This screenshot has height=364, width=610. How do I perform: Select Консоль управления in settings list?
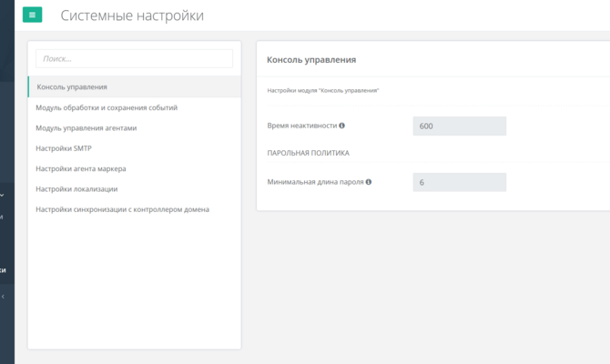(72, 87)
